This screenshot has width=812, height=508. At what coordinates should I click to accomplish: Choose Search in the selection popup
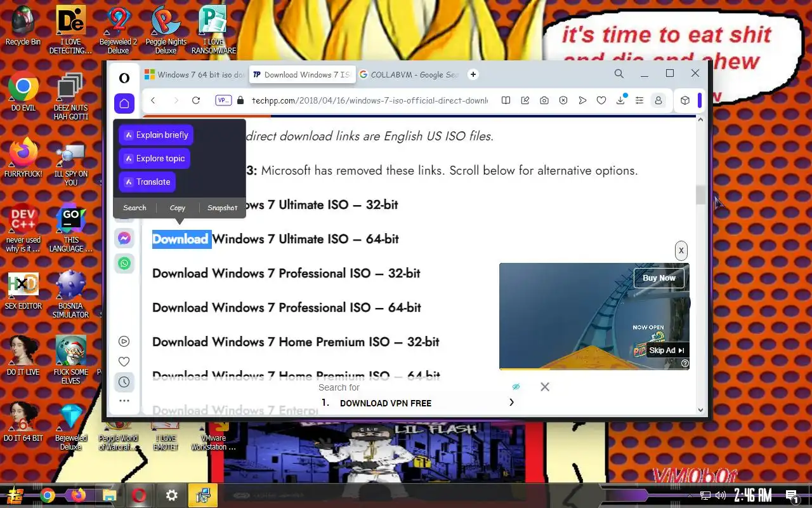134,208
